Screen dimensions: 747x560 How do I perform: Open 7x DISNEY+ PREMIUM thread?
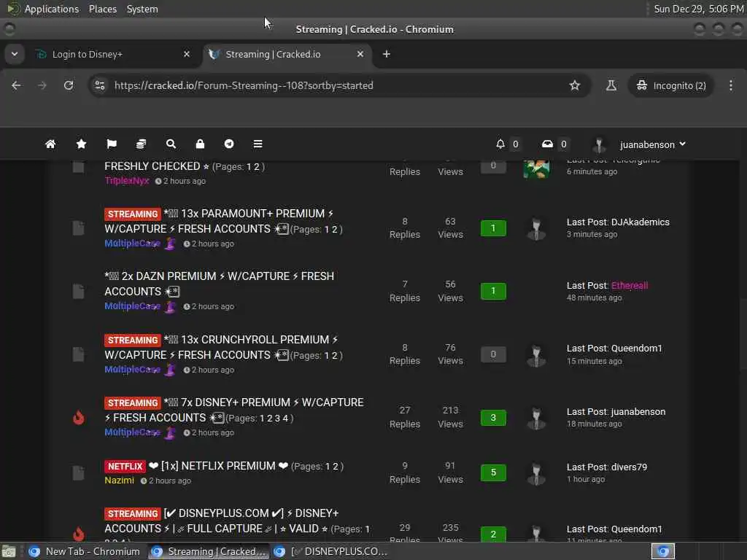pos(234,410)
